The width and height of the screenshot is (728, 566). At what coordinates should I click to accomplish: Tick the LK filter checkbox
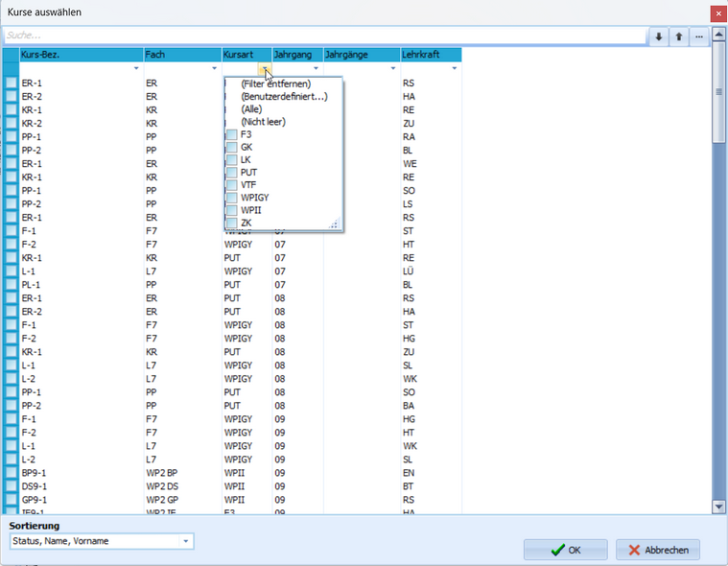pyautogui.click(x=232, y=159)
